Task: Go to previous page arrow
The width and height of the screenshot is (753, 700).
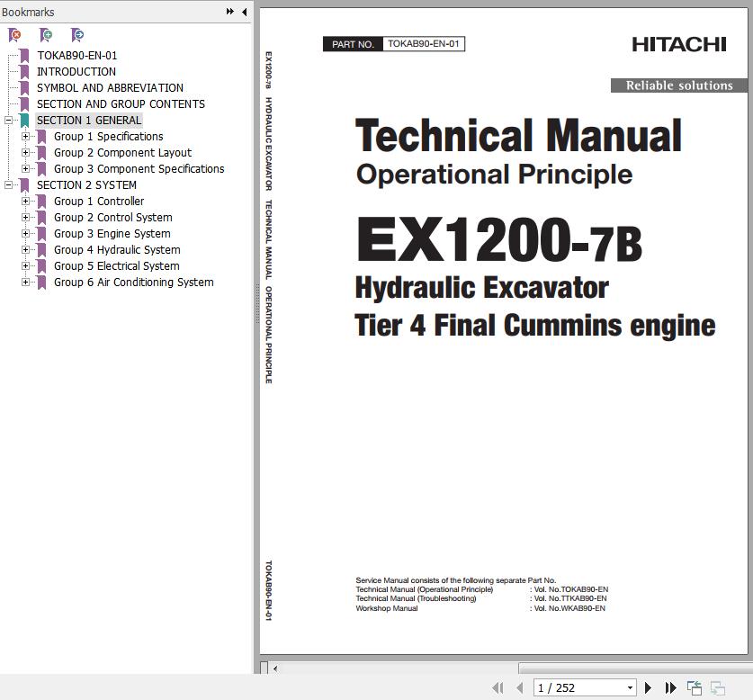Action: click(520, 688)
